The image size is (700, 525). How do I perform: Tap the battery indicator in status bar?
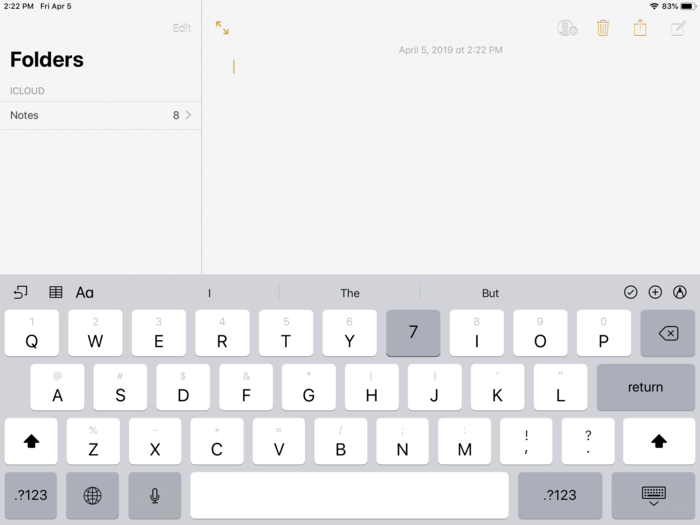(688, 6)
